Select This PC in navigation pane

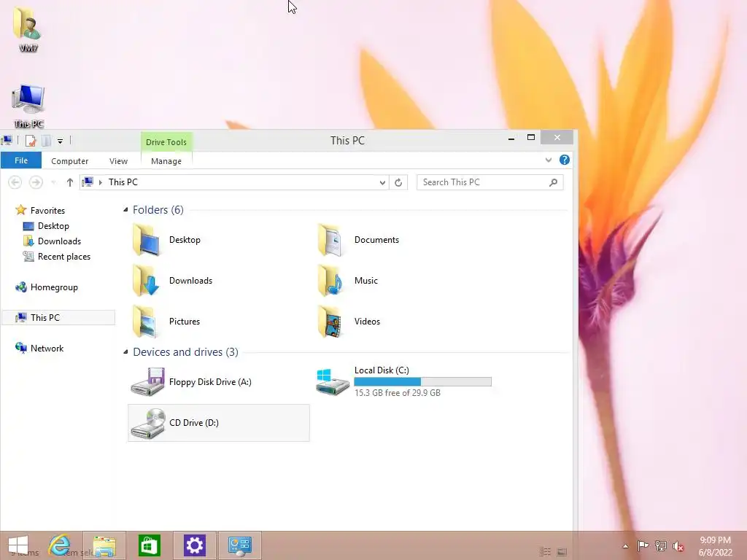coord(58,318)
